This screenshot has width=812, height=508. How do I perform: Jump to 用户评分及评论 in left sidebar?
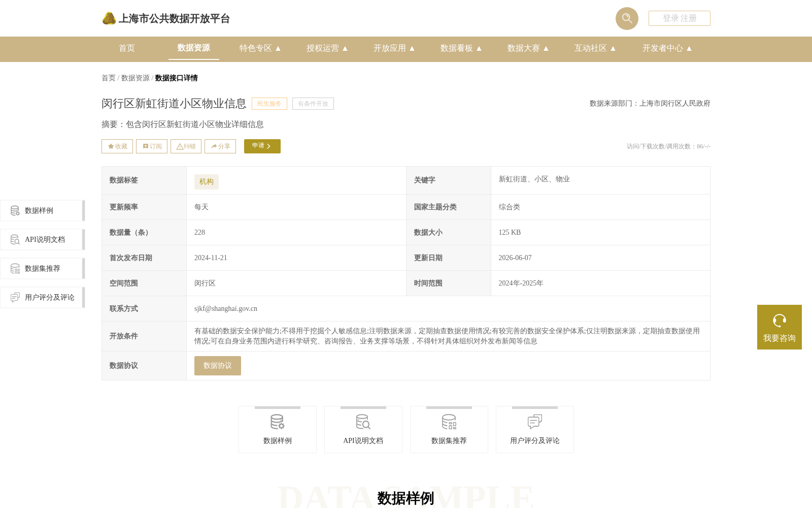[43, 297]
